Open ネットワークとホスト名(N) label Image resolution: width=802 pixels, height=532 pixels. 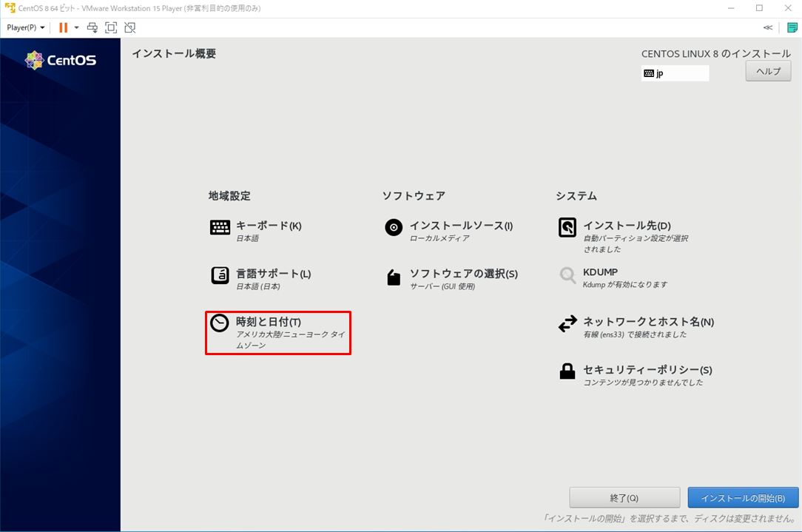tap(648, 322)
